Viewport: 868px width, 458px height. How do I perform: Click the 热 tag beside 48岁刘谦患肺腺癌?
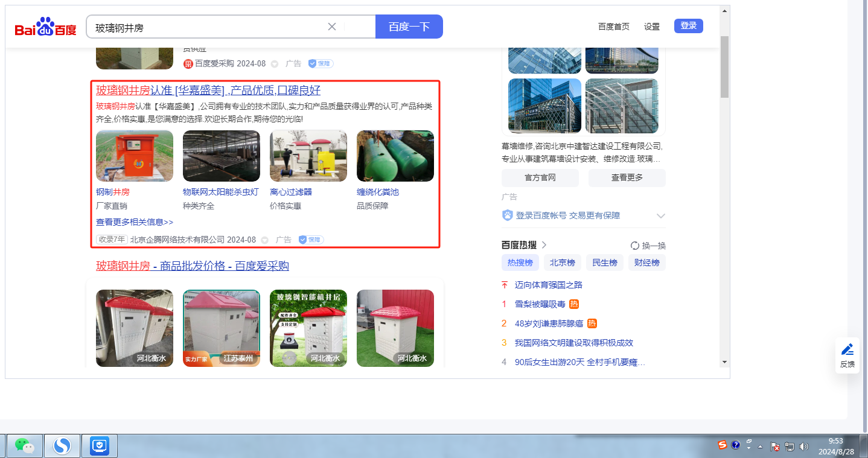pos(592,323)
